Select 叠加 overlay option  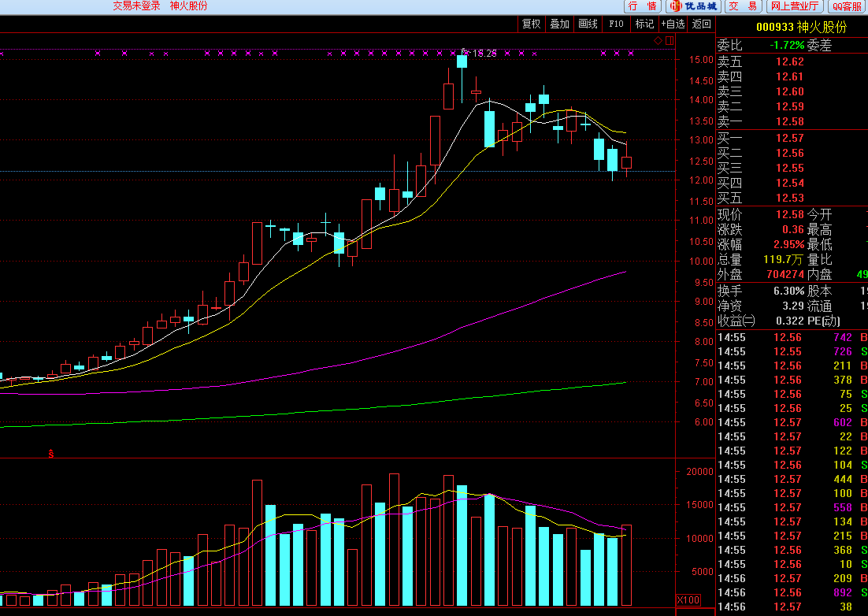coord(560,24)
